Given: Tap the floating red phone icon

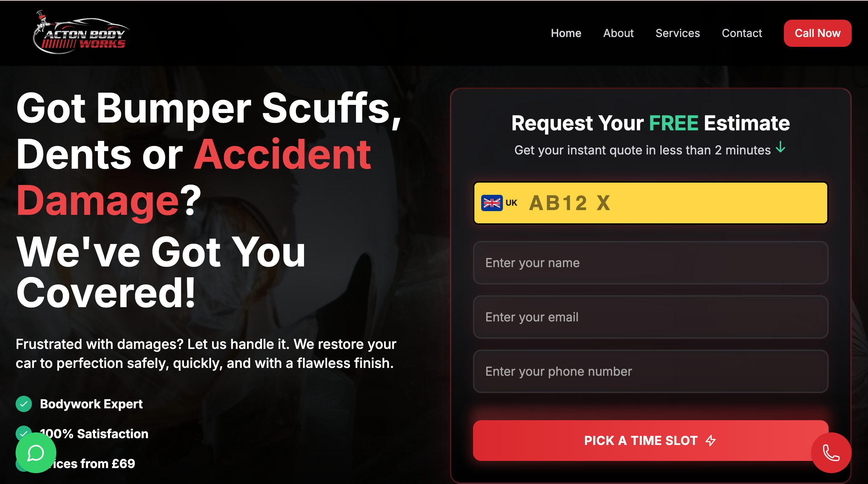Looking at the screenshot, I should [x=831, y=452].
